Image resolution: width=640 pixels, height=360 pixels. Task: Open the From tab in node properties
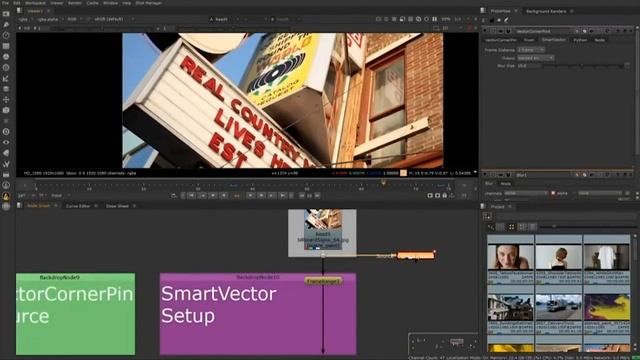click(529, 40)
